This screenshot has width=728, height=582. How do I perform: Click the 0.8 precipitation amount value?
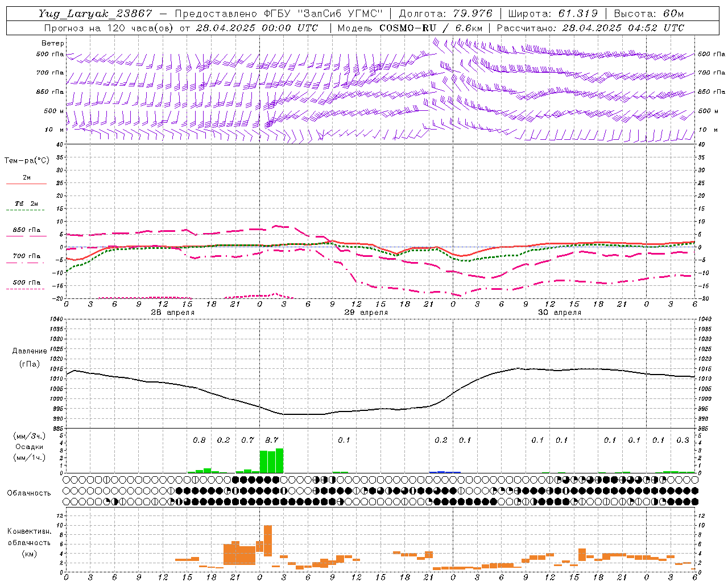199,440
